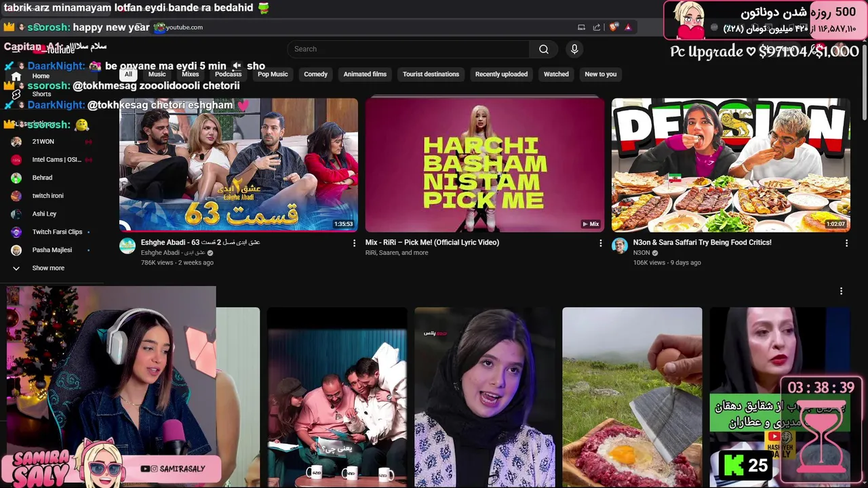
Task: Click the page vertical scrollbar
Action: [x=864, y=81]
